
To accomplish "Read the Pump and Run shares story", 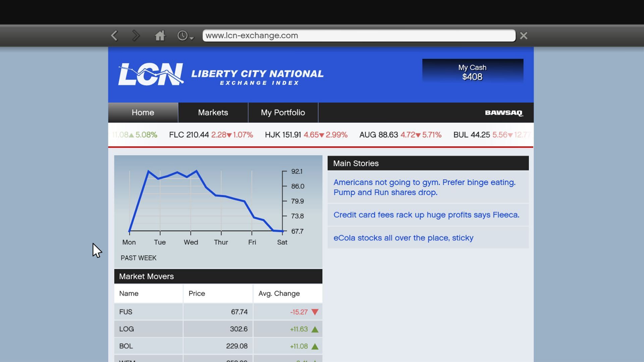I will click(x=424, y=187).
